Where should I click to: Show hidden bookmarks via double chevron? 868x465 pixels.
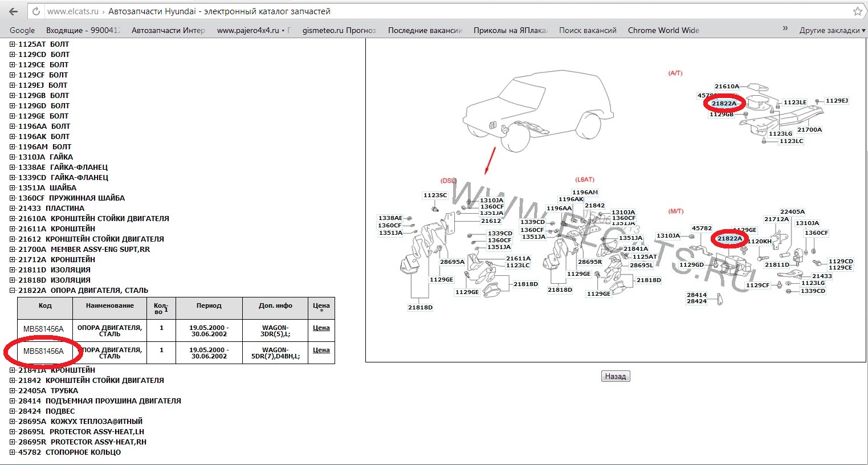point(785,28)
